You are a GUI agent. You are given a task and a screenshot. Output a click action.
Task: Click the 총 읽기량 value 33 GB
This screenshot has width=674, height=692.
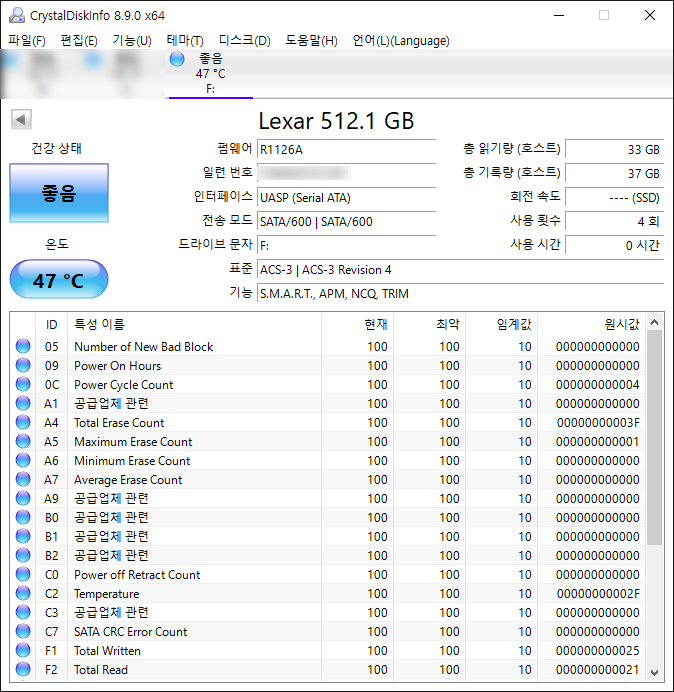pyautogui.click(x=614, y=150)
